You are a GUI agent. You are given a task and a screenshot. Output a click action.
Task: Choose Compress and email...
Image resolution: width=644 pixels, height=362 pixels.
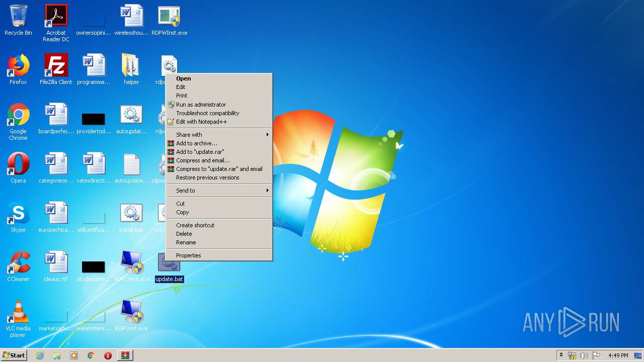point(219,160)
